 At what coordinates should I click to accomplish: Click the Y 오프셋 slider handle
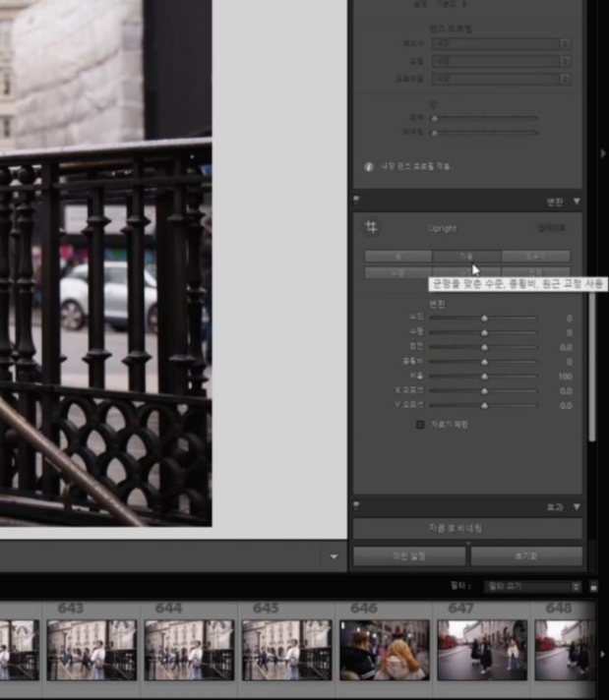point(484,406)
